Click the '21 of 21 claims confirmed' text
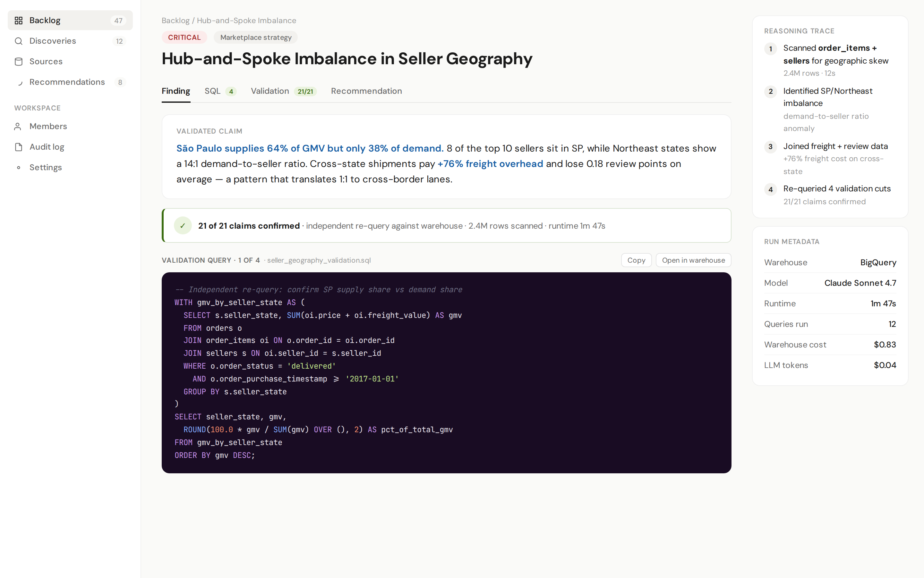924x578 pixels. click(x=249, y=226)
